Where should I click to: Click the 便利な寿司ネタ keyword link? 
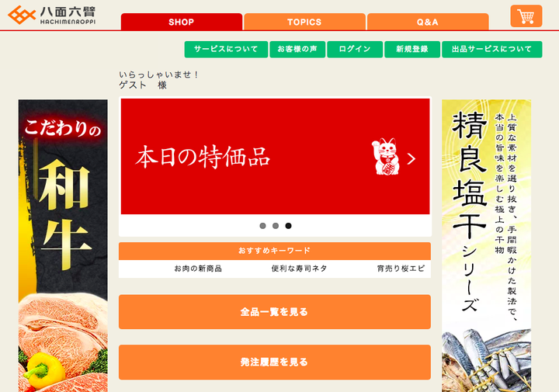click(x=299, y=269)
